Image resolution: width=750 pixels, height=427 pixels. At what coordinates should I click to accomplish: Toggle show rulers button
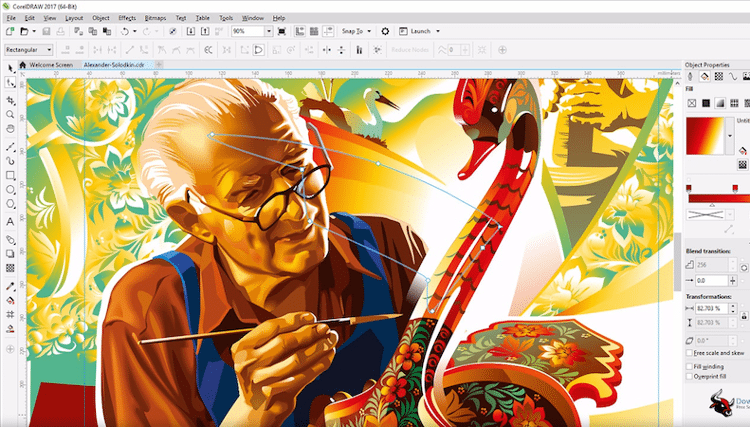click(x=300, y=31)
